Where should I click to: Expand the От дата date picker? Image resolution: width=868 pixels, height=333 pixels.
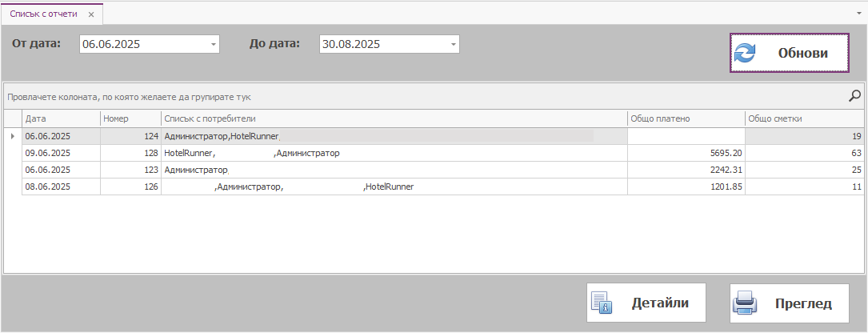[x=214, y=45]
